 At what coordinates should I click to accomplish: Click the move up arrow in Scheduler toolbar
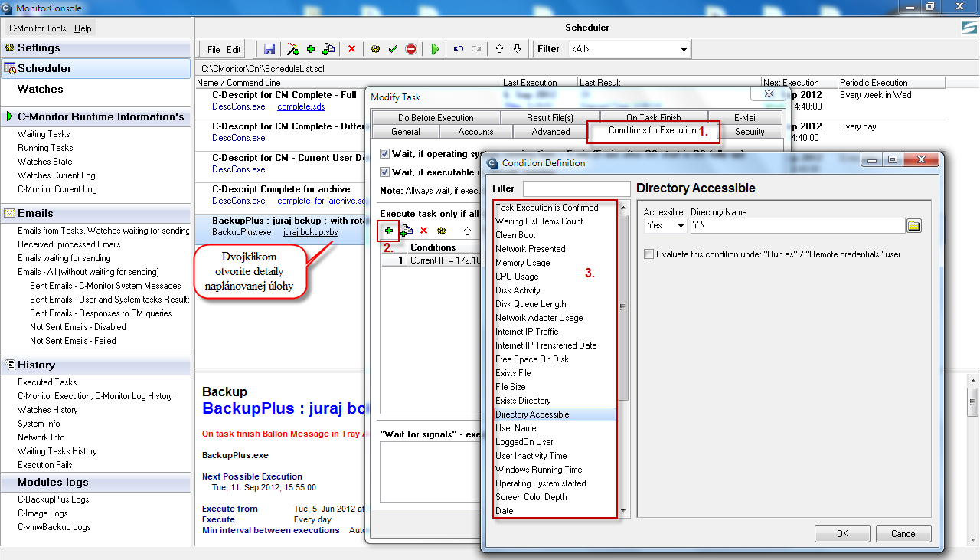click(x=499, y=49)
